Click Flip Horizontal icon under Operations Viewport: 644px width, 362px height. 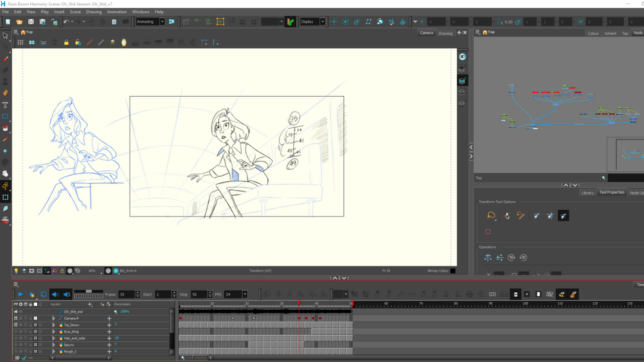coord(488,258)
